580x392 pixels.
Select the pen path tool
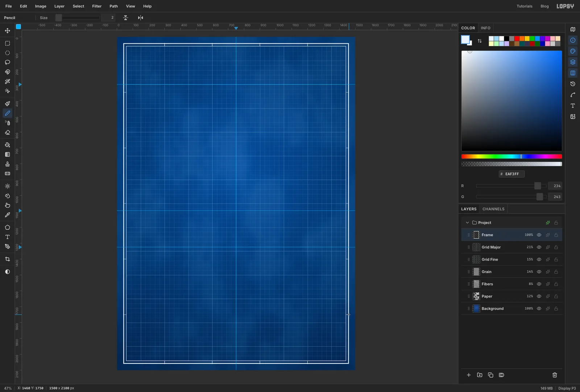click(7, 246)
